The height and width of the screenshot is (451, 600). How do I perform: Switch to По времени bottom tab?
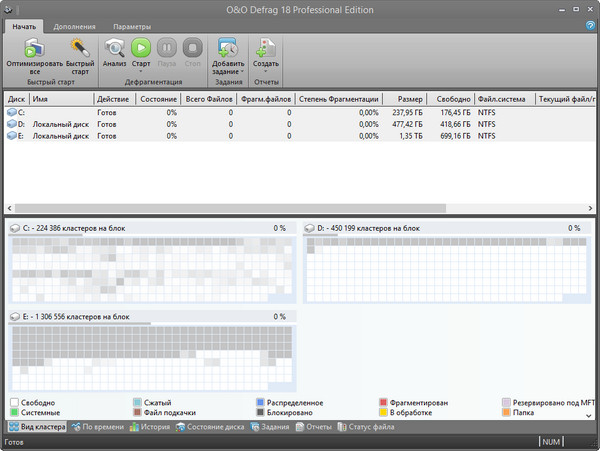(97, 427)
